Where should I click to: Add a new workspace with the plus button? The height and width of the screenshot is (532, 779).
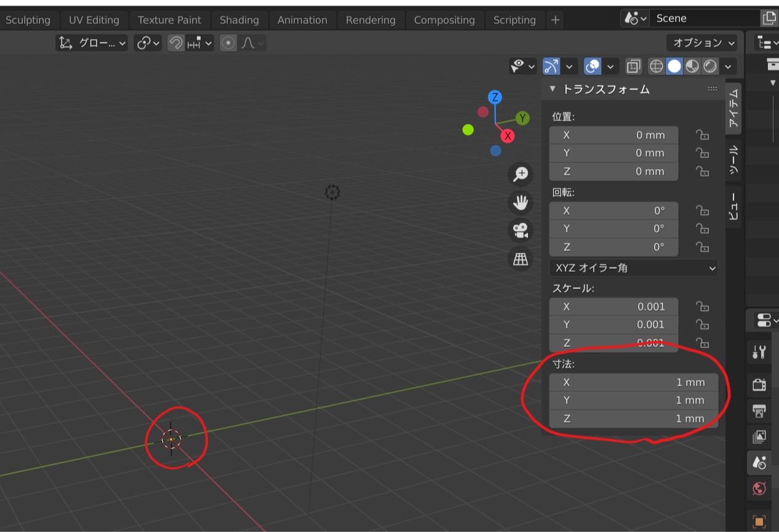(x=555, y=20)
